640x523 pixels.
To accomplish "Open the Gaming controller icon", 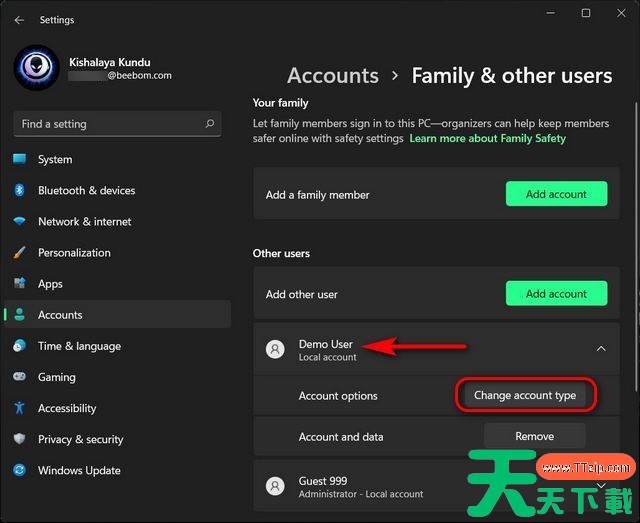I will (x=19, y=377).
